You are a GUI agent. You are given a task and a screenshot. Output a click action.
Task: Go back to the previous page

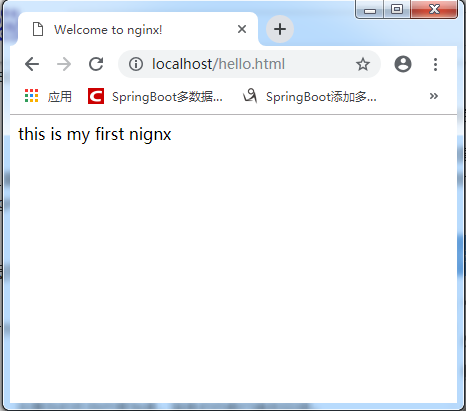tap(32, 64)
